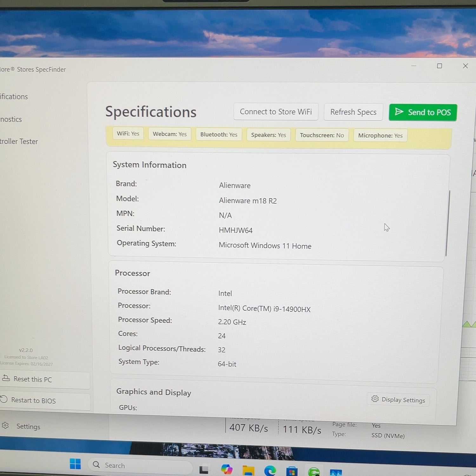Image resolution: width=476 pixels, height=476 pixels.
Task: Click 'Intel(R) Core(TM) i9-14900HX' value
Action: (x=264, y=308)
